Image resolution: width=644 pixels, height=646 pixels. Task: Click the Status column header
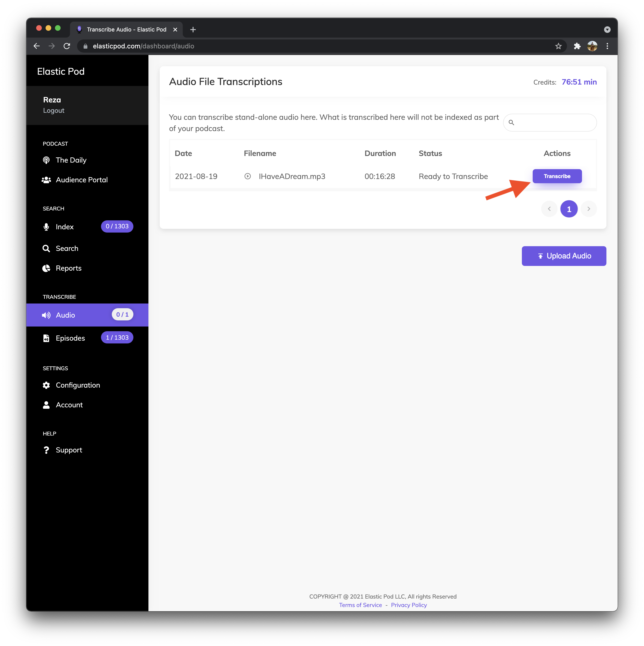(430, 153)
